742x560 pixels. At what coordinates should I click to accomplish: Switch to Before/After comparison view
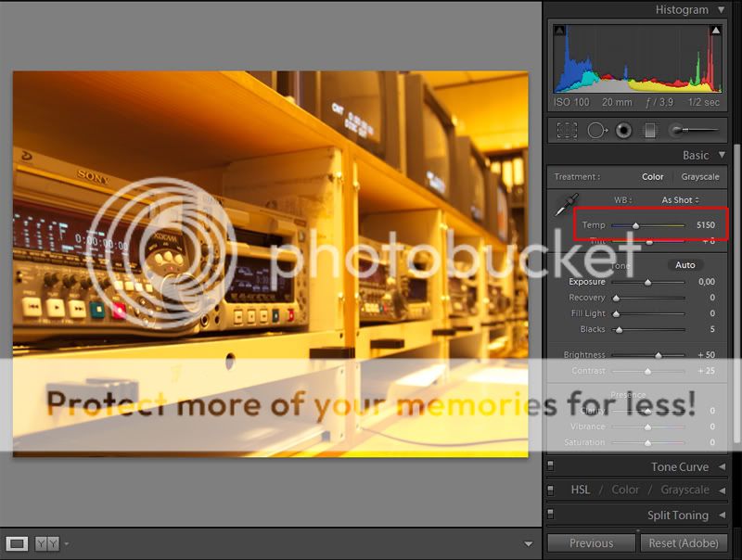[x=47, y=544]
